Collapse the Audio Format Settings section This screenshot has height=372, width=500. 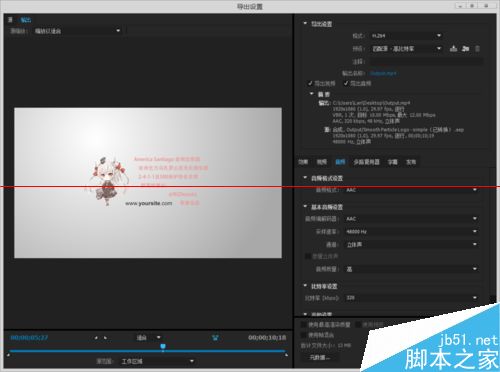(x=305, y=178)
